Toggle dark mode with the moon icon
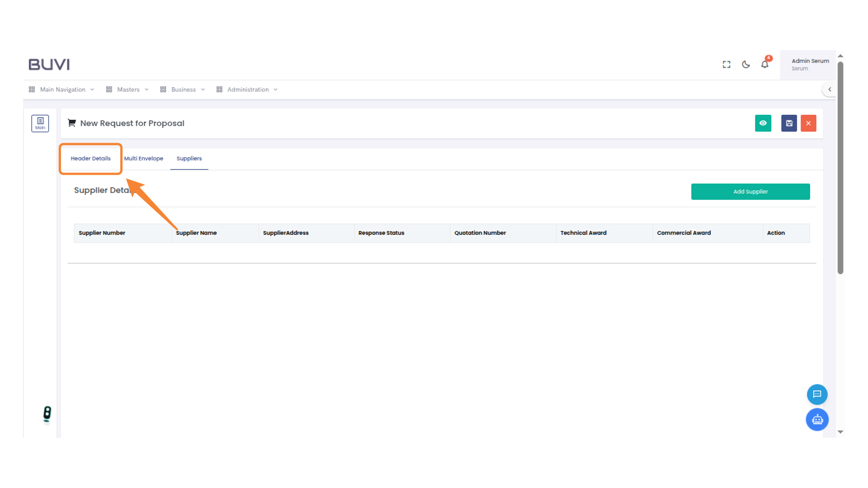 (745, 64)
